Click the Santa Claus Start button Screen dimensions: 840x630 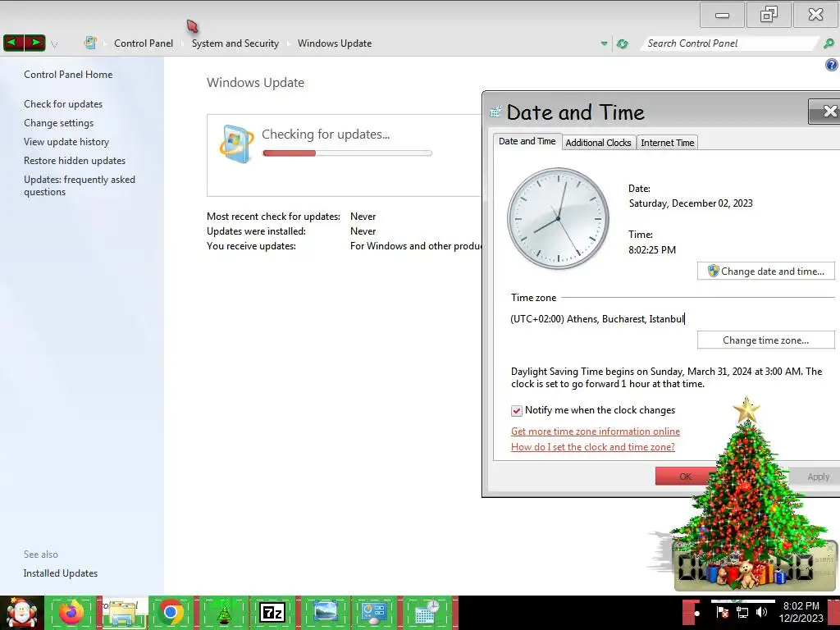click(21, 613)
